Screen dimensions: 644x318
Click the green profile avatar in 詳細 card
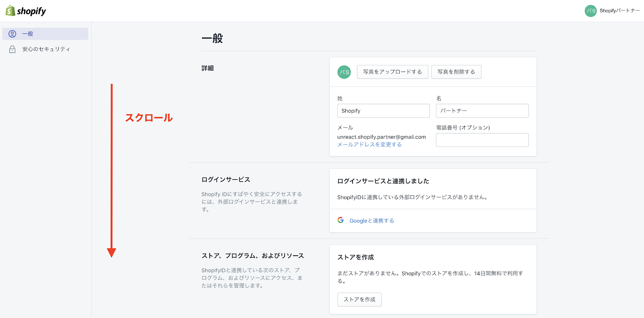(x=344, y=72)
